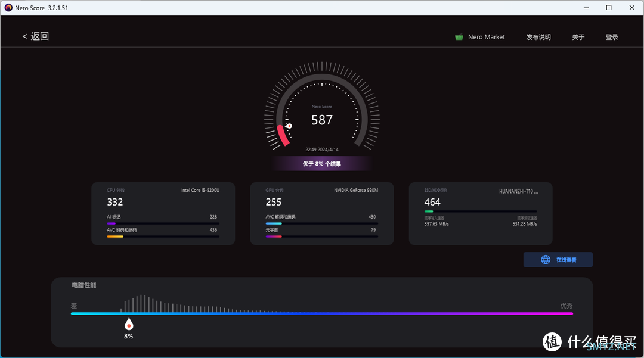This screenshot has width=644, height=358.
Task: Click the 优于 8% 个结果 banner
Action: [x=322, y=164]
